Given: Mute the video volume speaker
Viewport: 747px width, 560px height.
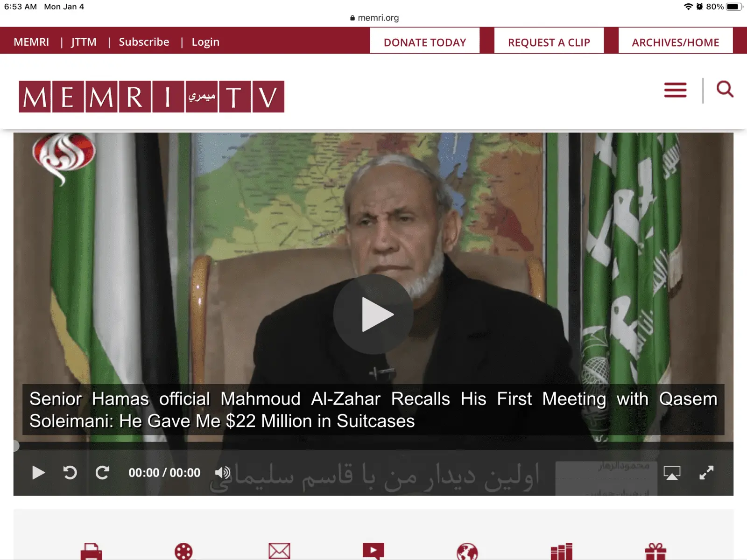Looking at the screenshot, I should point(222,473).
